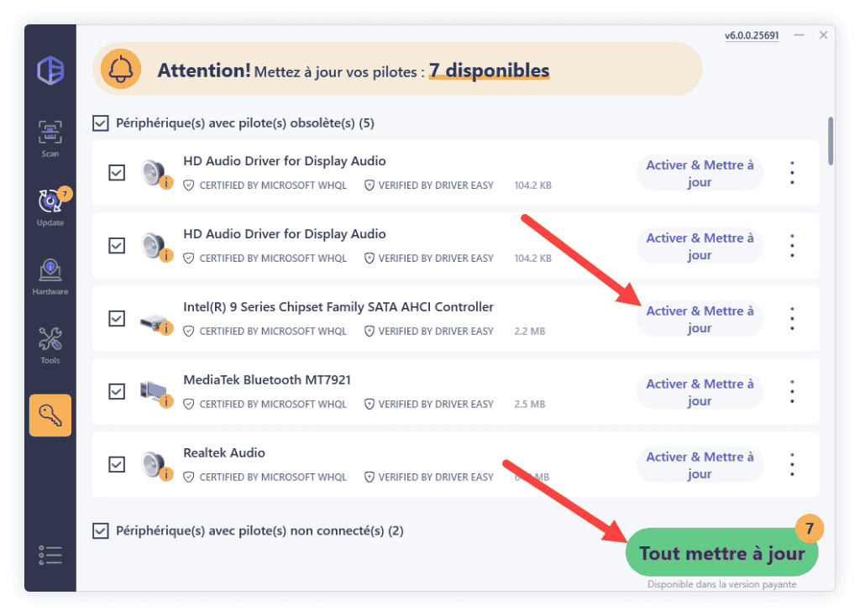Uncheck the first HD Audio Driver checkbox
The width and height of the screenshot is (860, 616).
click(x=117, y=173)
